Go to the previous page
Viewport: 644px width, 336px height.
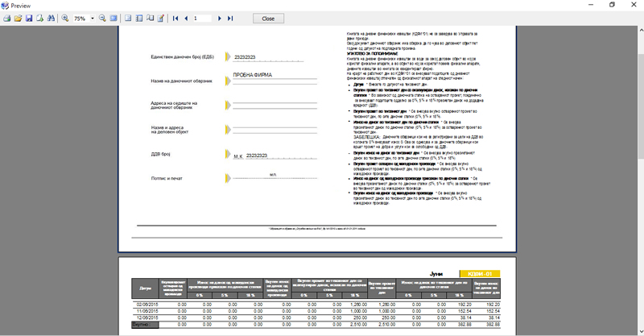point(186,19)
